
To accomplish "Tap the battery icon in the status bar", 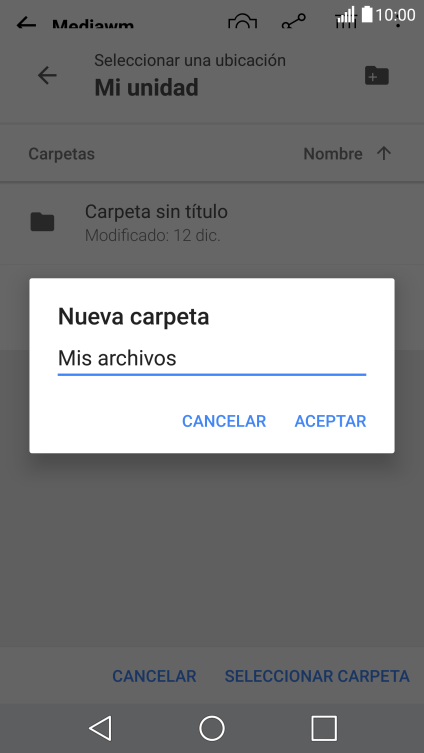I will click(x=367, y=14).
